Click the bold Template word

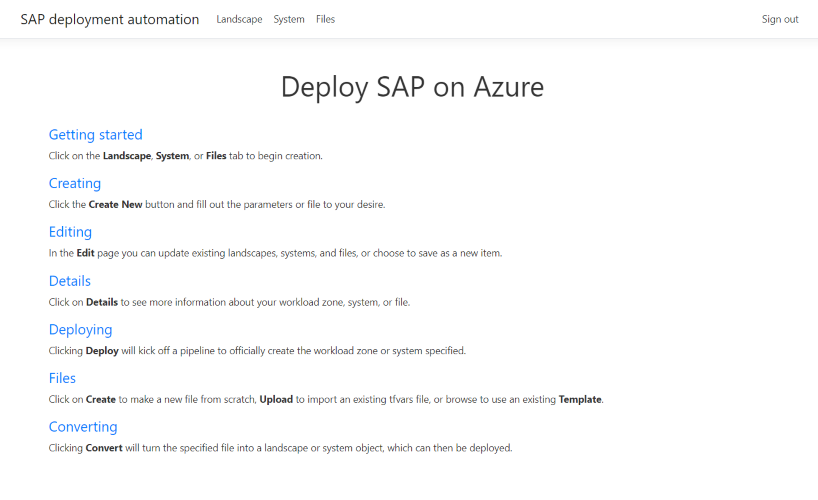point(580,400)
